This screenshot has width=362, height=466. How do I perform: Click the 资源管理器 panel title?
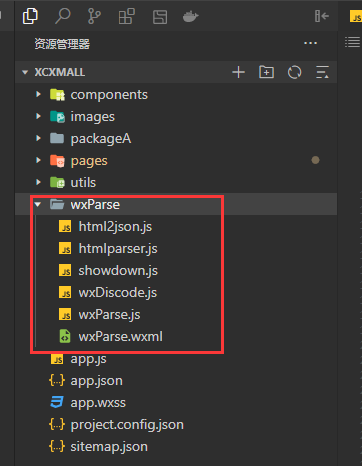pos(62,44)
